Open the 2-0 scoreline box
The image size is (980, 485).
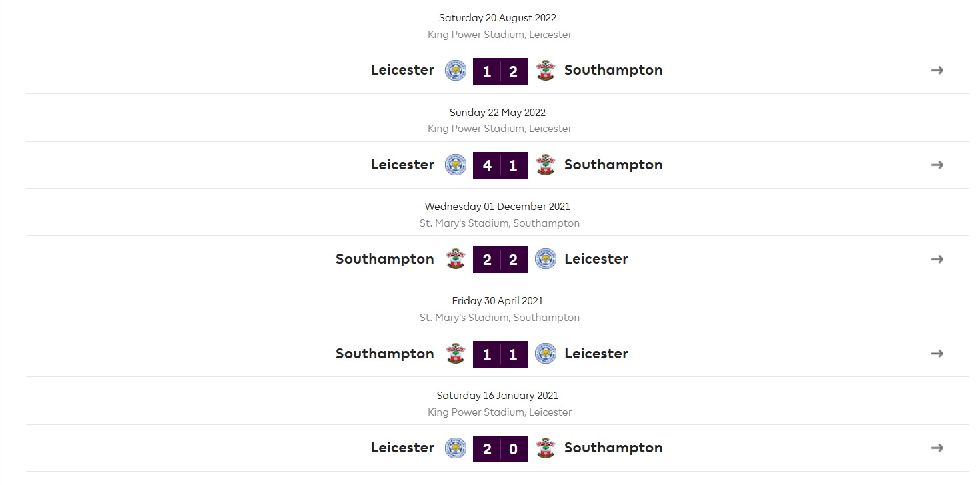500,449
